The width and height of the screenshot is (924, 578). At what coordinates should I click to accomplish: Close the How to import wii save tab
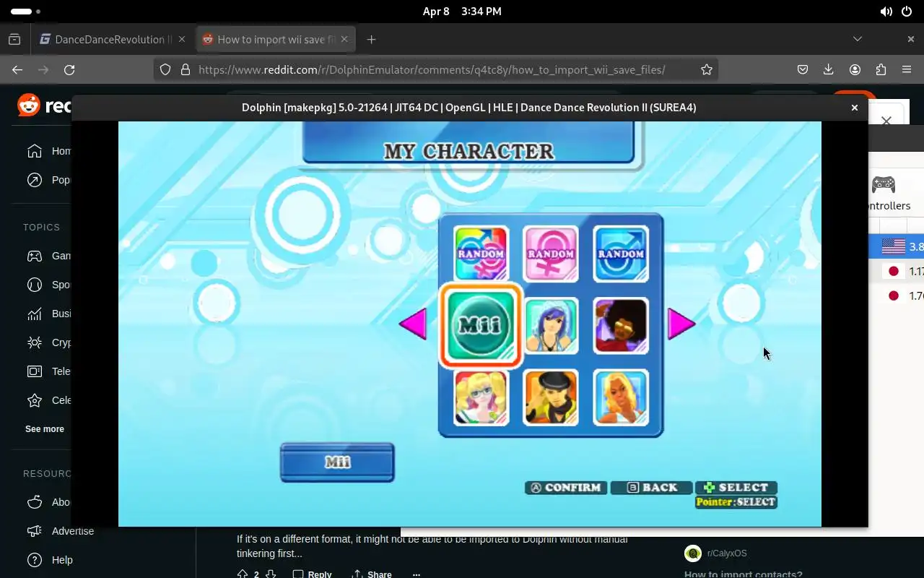click(344, 40)
